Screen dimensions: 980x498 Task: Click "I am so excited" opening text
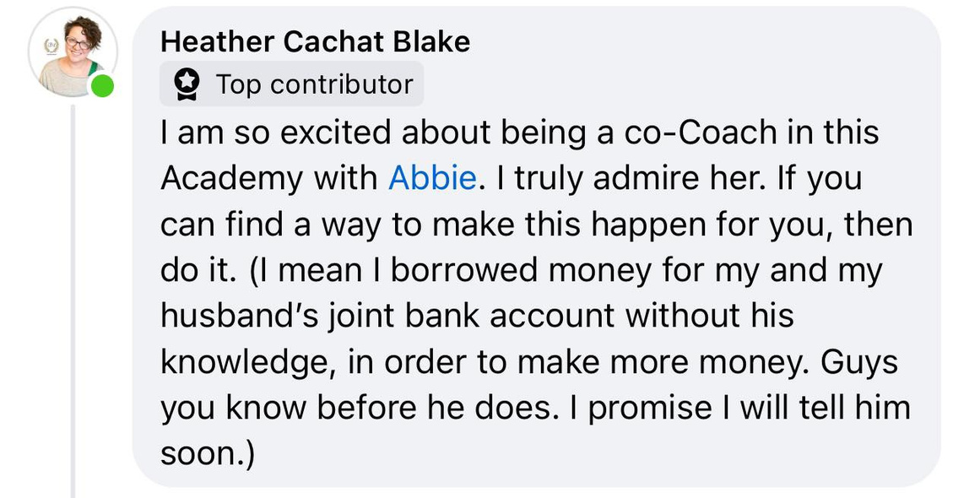[x=276, y=133]
